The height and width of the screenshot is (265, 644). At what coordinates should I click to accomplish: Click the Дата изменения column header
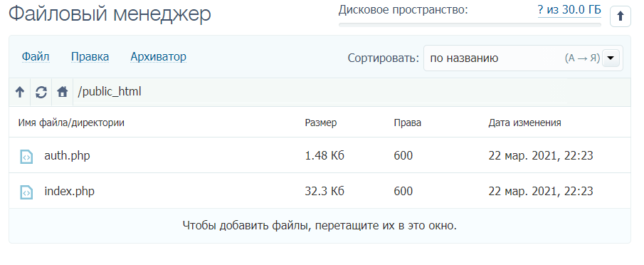[524, 123]
